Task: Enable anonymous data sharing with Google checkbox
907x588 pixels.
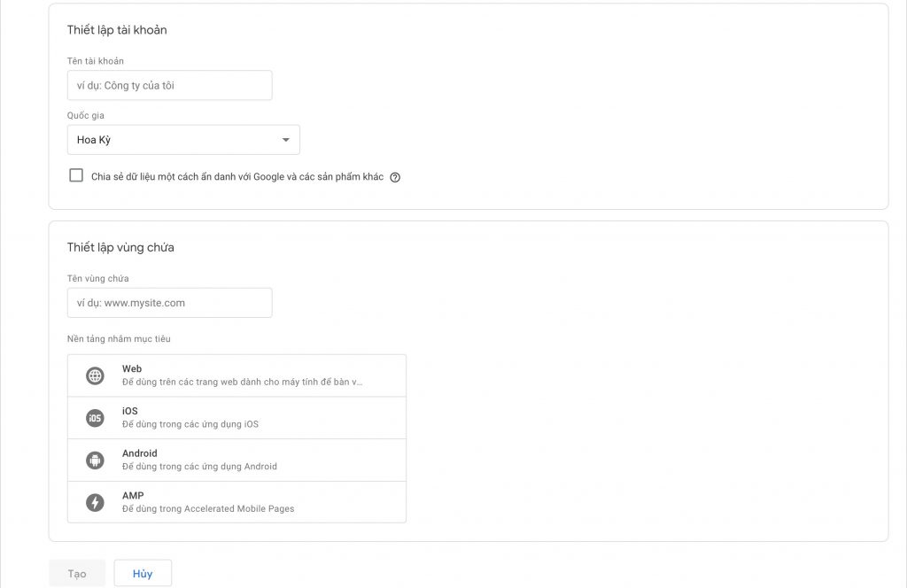Action: point(76,175)
